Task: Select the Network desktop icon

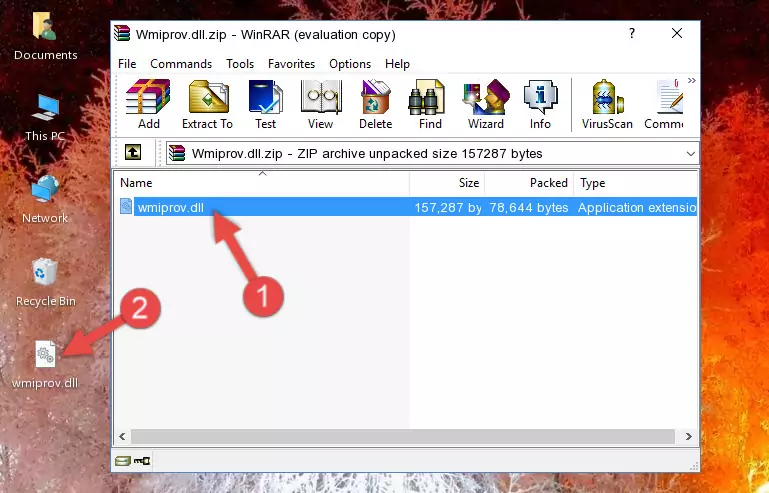Action: [45, 200]
